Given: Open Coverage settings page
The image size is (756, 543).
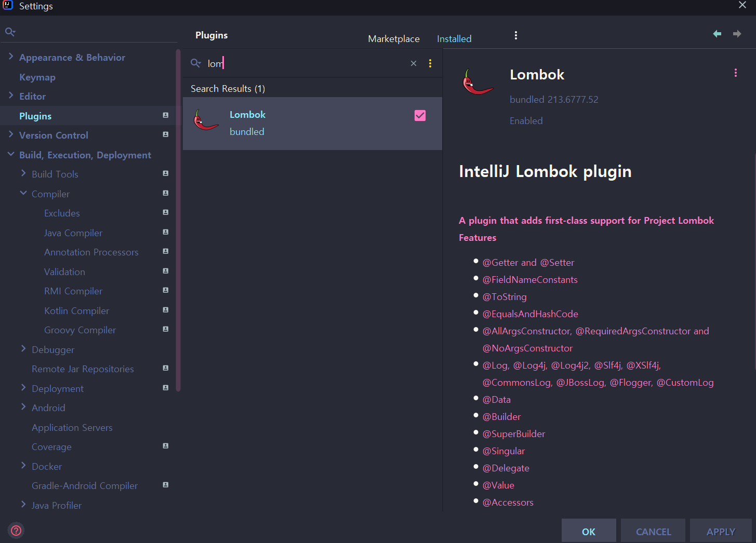Looking at the screenshot, I should coord(51,447).
